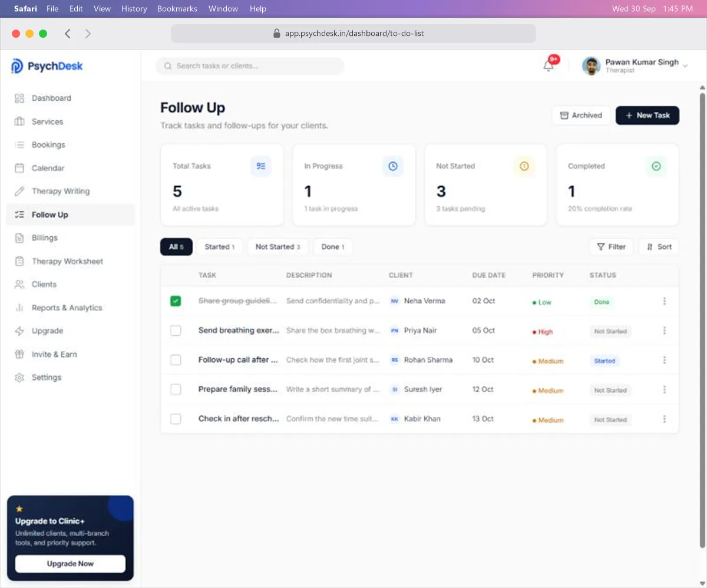Open the three-dot menu for Neha Verma row
Screen dimensions: 707x588
(665, 301)
